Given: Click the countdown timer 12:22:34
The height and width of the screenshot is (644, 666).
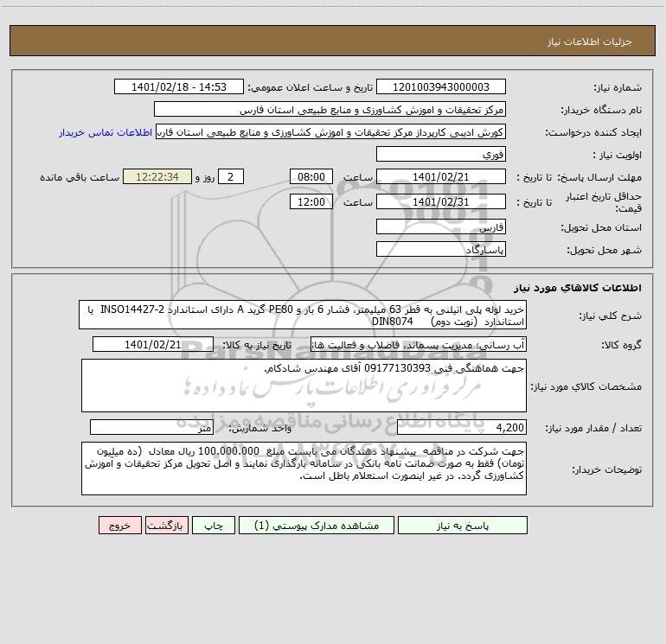Looking at the screenshot, I should tap(157, 176).
